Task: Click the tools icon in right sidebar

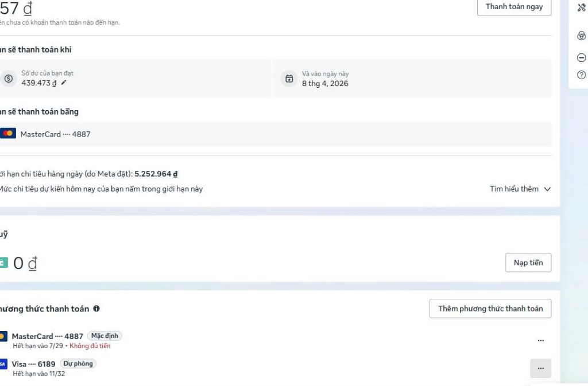Action: click(581, 7)
